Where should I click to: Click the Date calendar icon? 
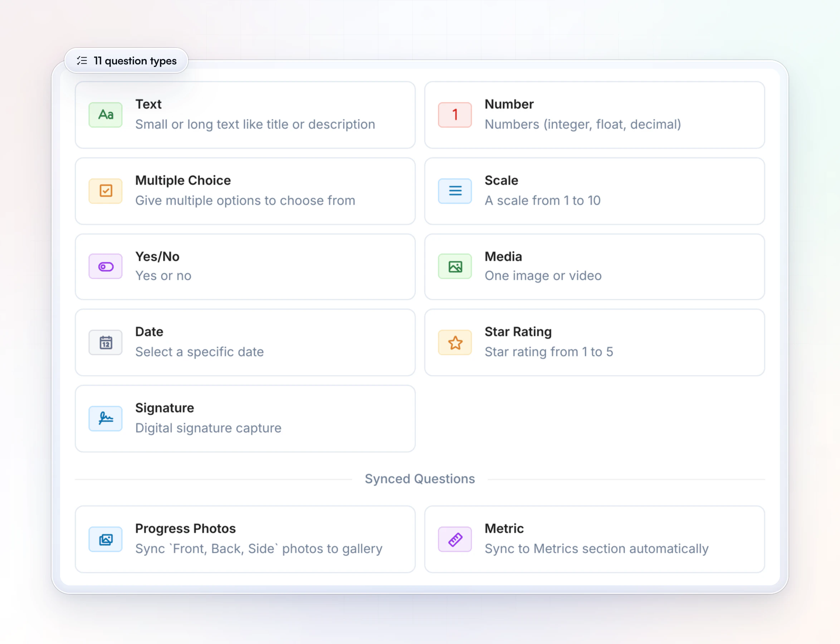106,342
